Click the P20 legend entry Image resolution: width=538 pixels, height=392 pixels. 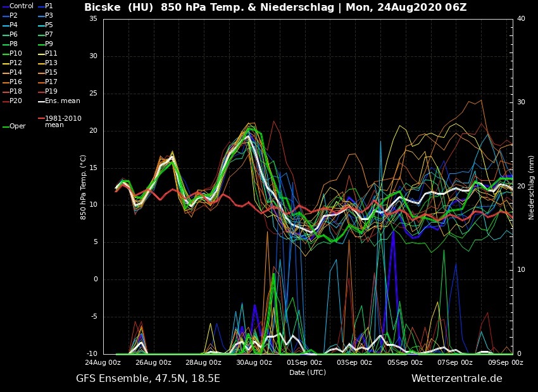tap(16, 101)
